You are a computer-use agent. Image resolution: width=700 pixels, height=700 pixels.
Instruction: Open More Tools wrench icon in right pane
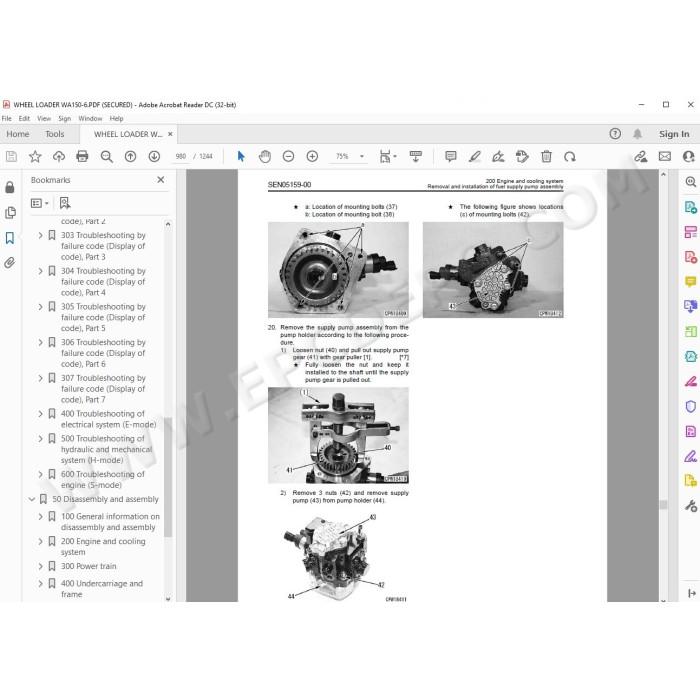pos(691,506)
